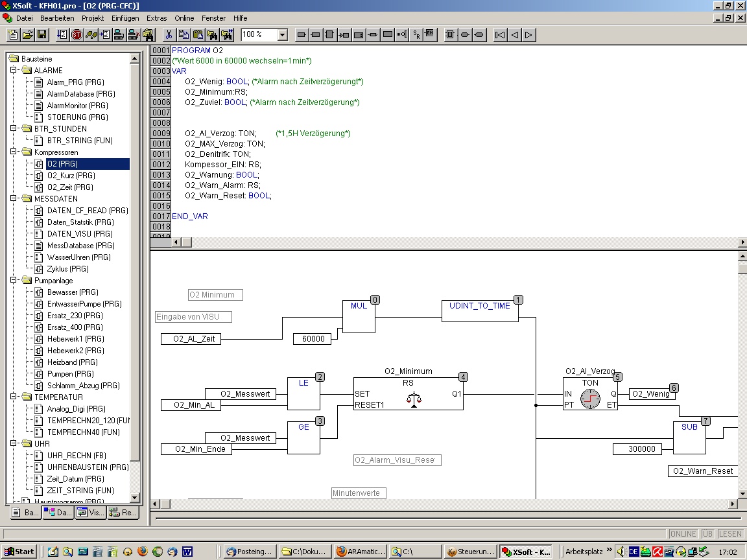Click the Start button in taskbar
Viewport: 747px width, 560px height.
click(19, 552)
